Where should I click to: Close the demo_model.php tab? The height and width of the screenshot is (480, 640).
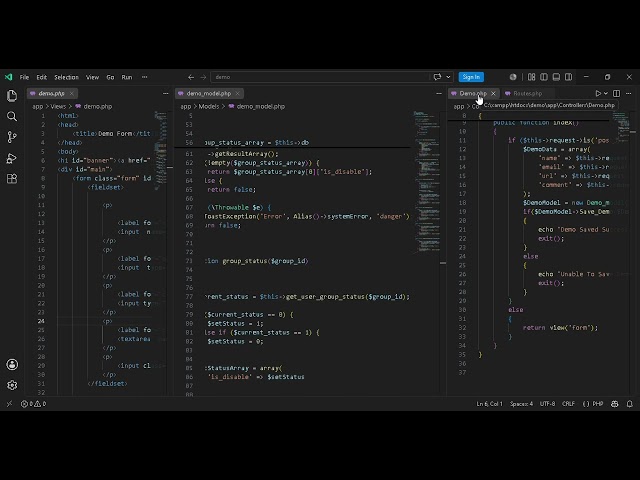238,93
